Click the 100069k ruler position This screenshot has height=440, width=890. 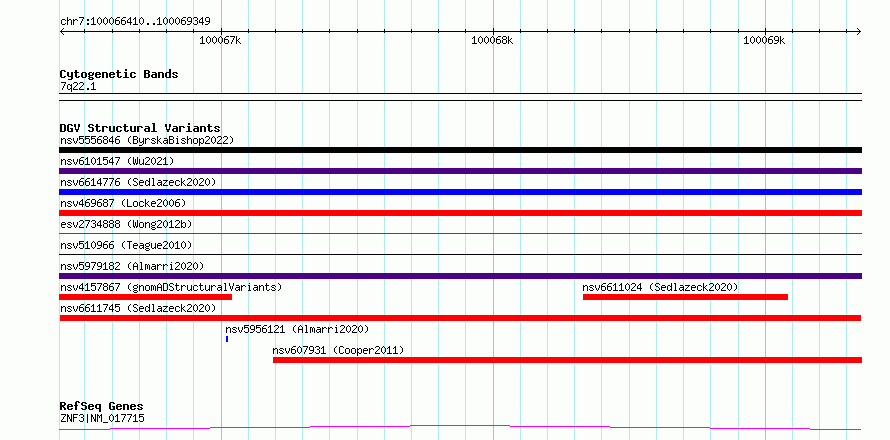pyautogui.click(x=764, y=40)
